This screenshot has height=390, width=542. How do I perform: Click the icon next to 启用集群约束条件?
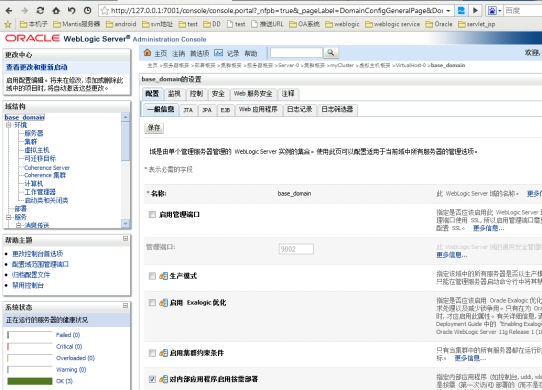[163, 353]
